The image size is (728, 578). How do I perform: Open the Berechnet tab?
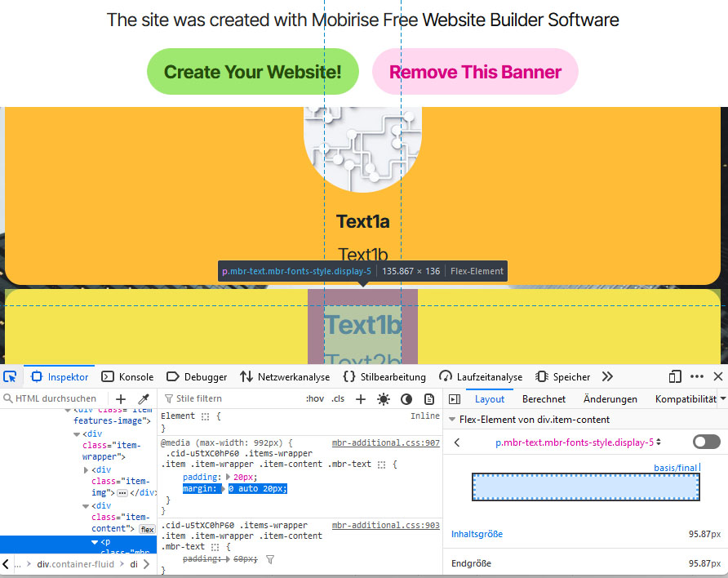tap(544, 399)
